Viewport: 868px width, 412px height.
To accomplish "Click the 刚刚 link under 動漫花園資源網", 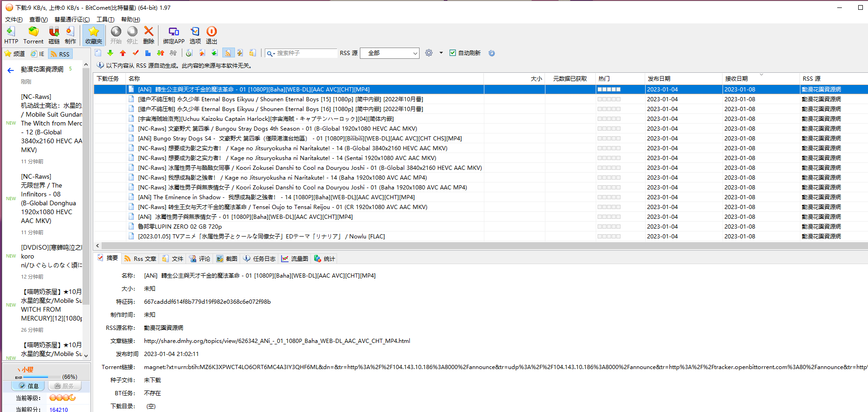I will 26,82.
